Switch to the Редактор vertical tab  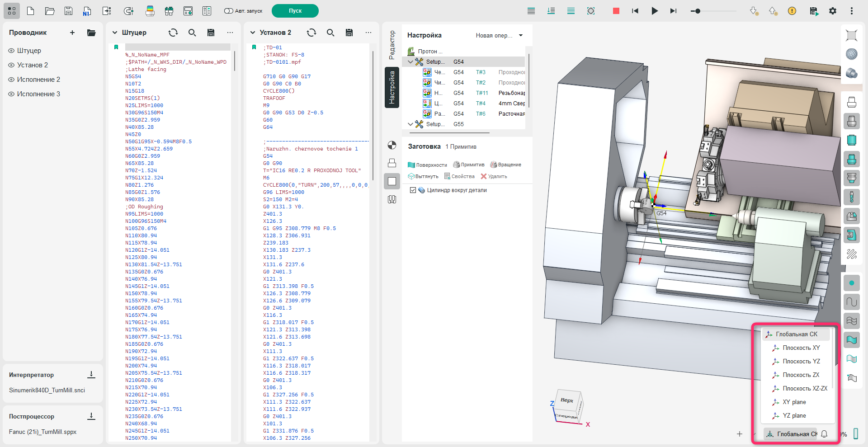[x=392, y=45]
